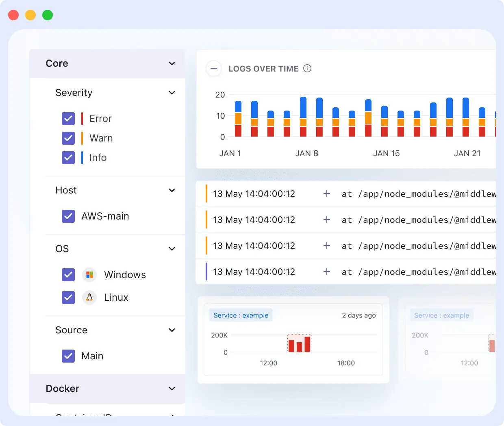Image resolution: width=504 pixels, height=426 pixels.
Task: Click the blue Info severity color bar
Action: 82,158
